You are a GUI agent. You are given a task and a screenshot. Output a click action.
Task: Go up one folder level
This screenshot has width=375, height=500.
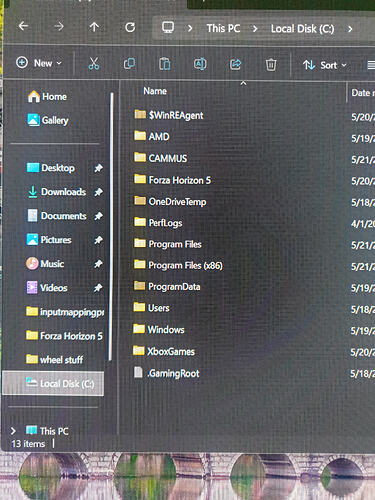[94, 27]
